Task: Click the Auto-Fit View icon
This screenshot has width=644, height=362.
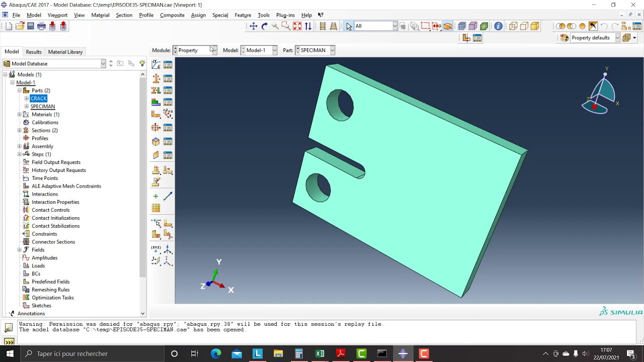Action: pyautogui.click(x=297, y=26)
